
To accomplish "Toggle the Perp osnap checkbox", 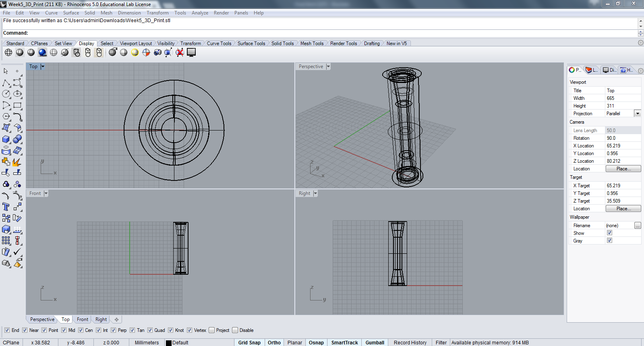I will (113, 330).
